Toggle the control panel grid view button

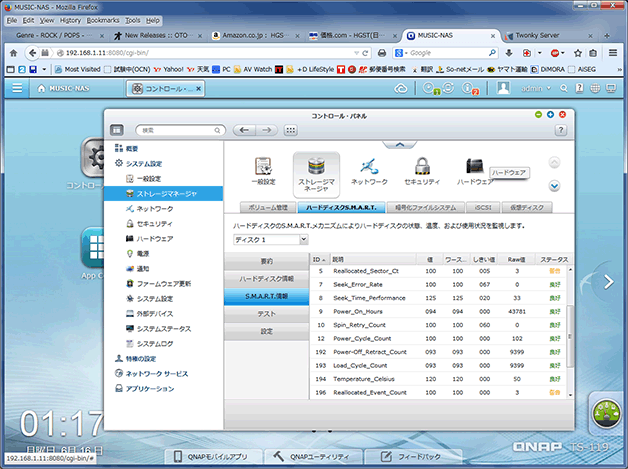[x=117, y=130]
